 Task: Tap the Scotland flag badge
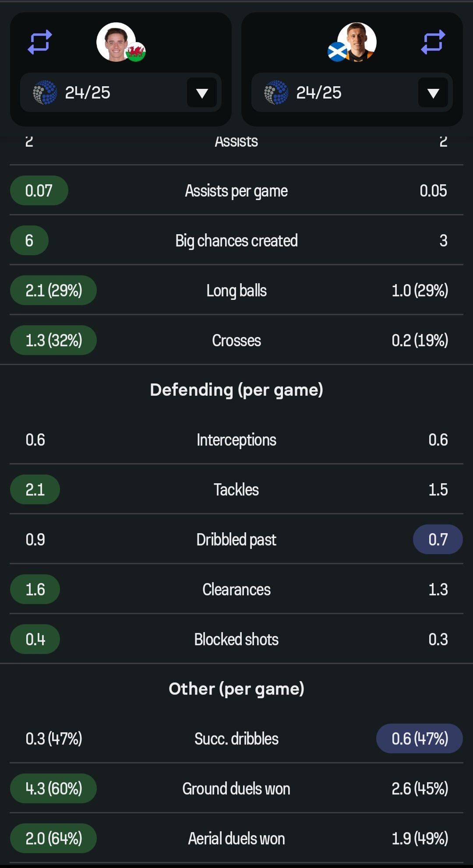(x=338, y=52)
